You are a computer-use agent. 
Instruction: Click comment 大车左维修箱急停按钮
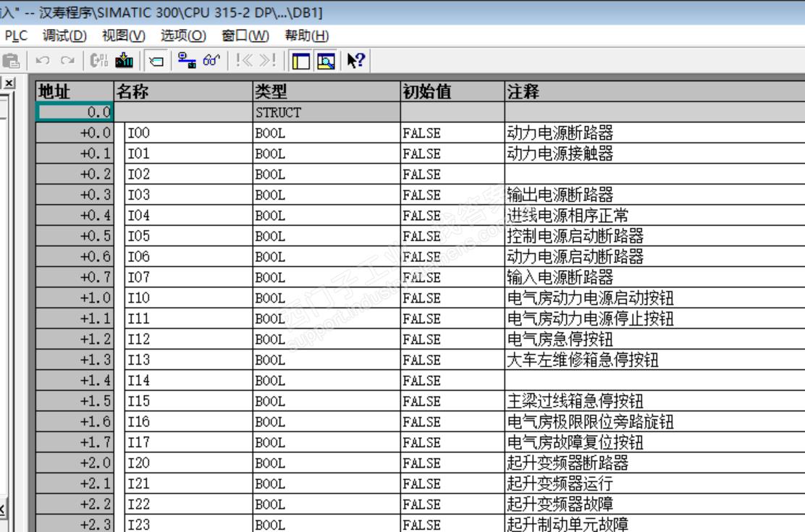tap(583, 360)
